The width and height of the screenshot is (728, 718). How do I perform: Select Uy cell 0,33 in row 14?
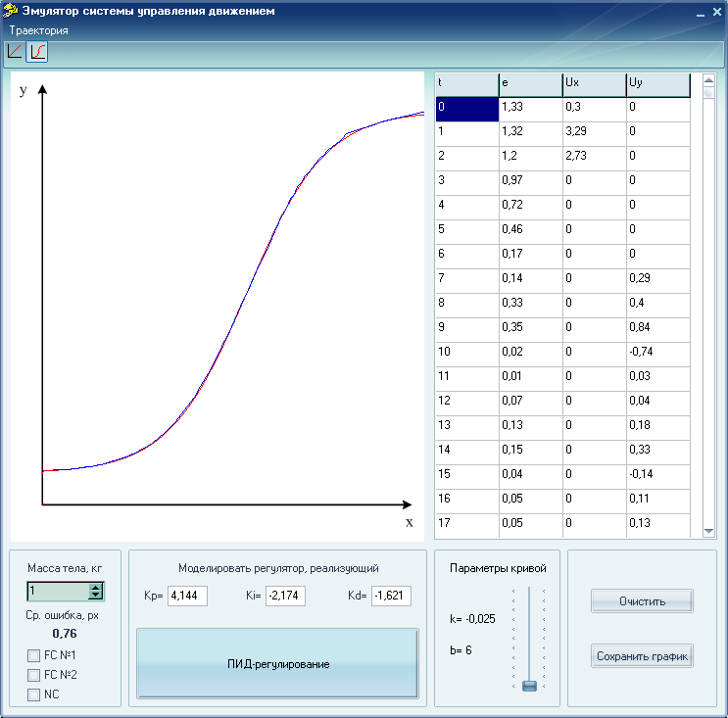click(x=658, y=453)
